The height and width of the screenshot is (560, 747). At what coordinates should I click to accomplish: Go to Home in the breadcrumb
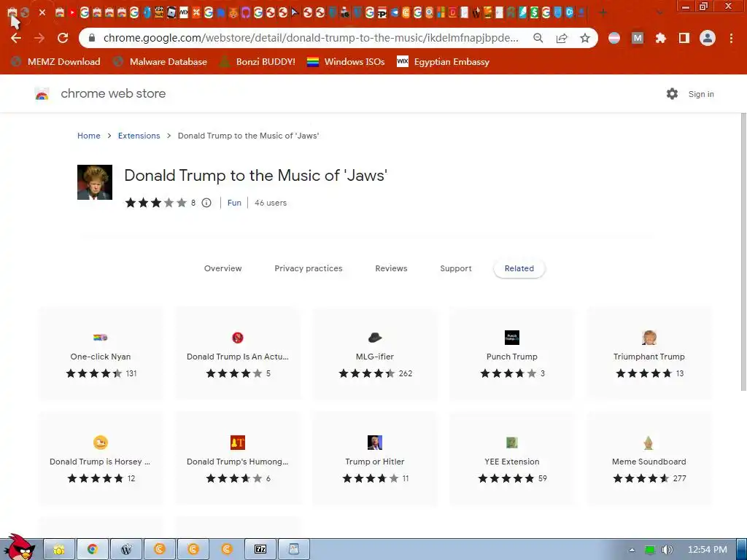[89, 136]
